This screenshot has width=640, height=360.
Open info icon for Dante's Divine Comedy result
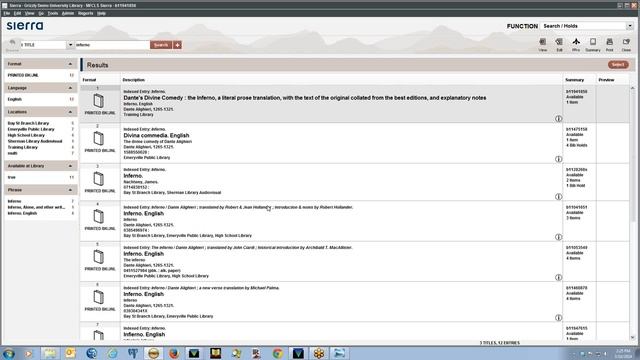pyautogui.click(x=558, y=118)
